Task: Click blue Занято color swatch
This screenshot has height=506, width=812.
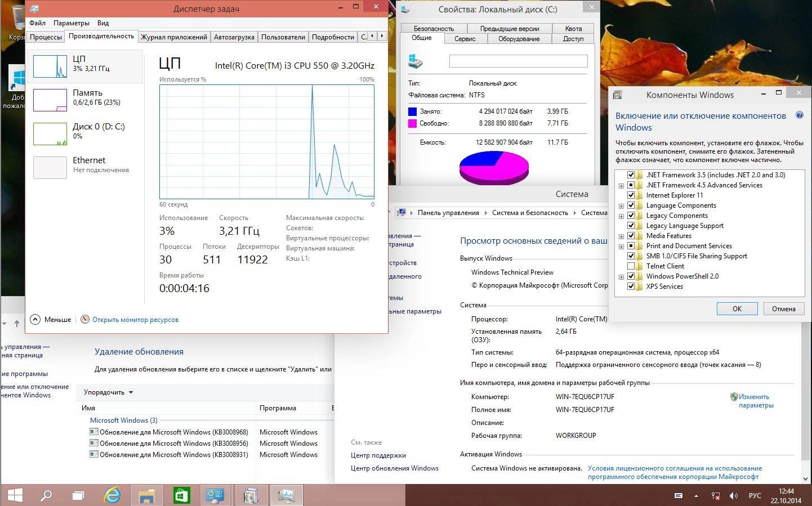Action: (x=413, y=111)
